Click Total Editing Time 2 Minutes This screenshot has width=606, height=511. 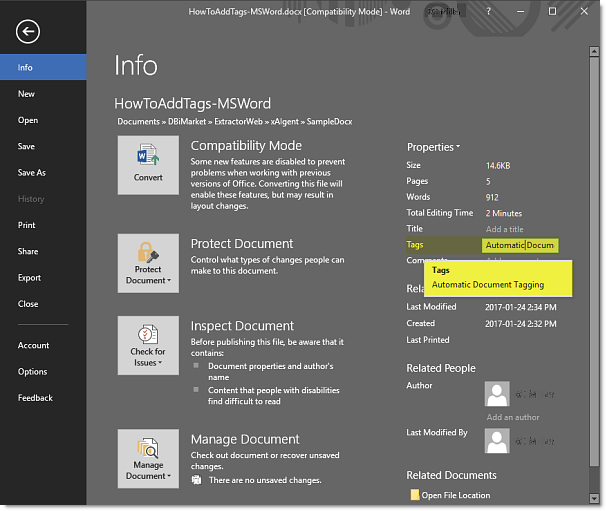click(504, 213)
